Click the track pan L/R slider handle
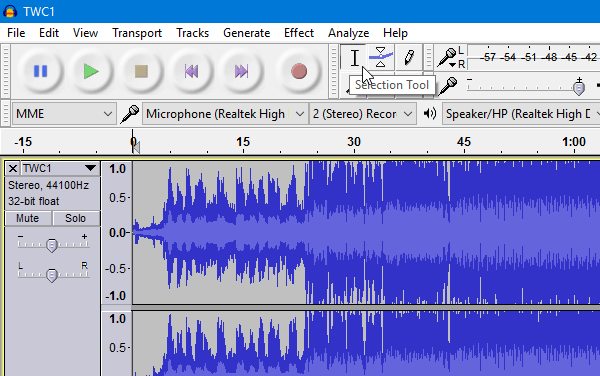This screenshot has width=600, height=376. (52, 275)
